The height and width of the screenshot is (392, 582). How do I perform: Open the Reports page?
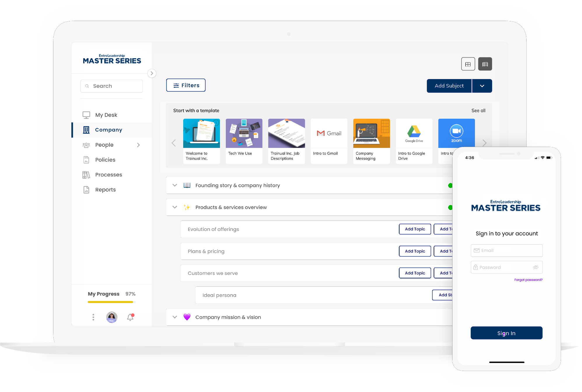coord(105,190)
